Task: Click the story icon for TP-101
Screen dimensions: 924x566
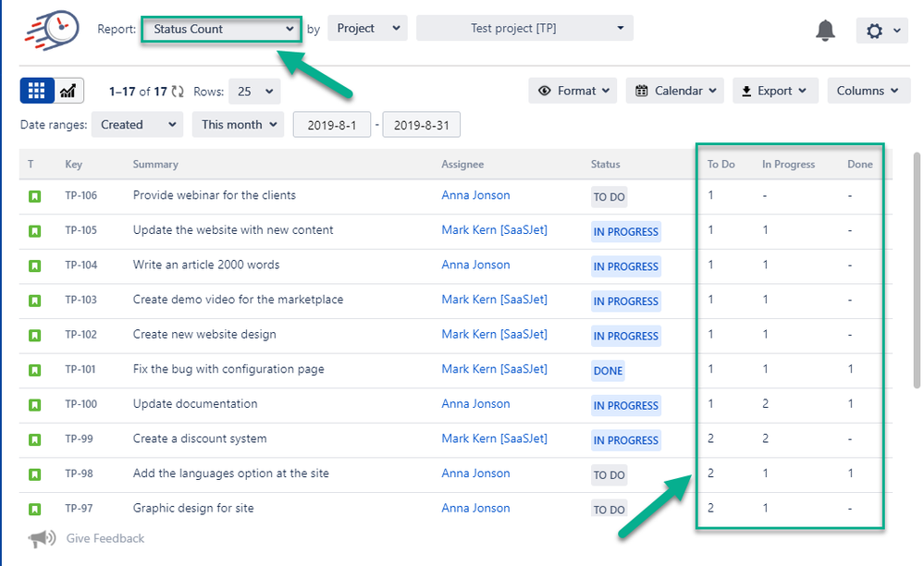Action: coord(35,371)
